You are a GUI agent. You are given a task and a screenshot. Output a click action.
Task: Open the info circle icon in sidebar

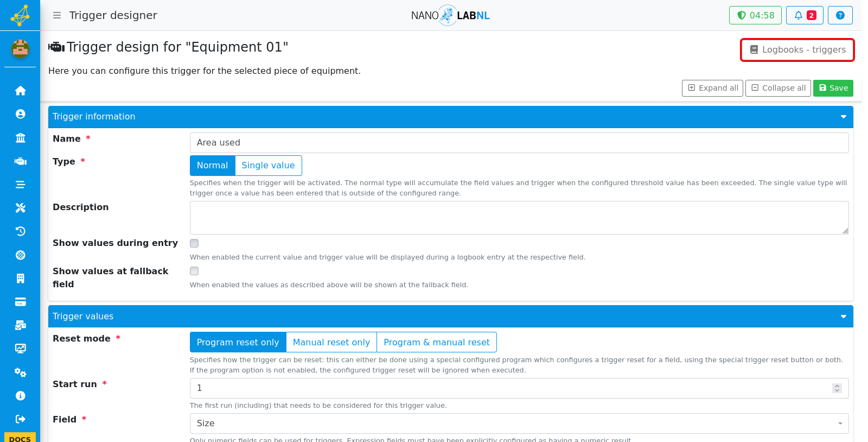21,396
